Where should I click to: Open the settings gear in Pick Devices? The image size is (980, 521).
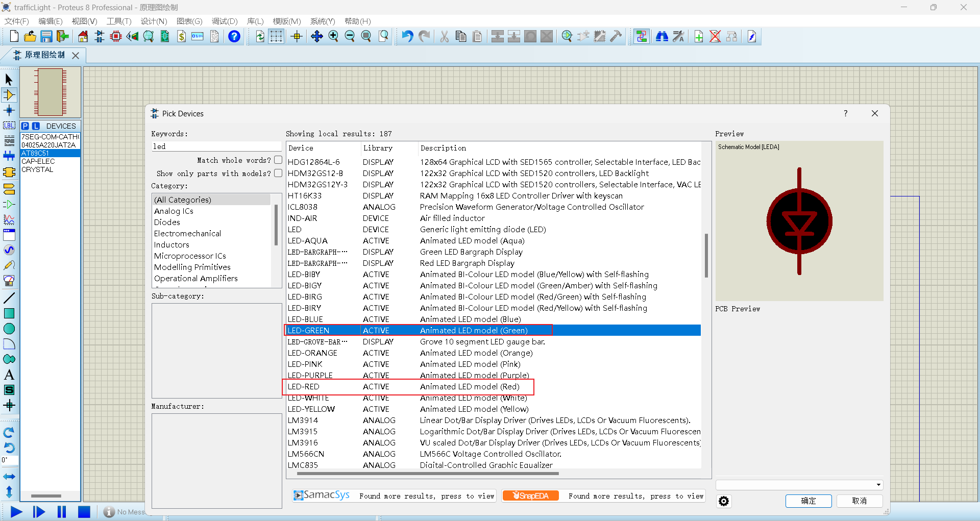(724, 501)
